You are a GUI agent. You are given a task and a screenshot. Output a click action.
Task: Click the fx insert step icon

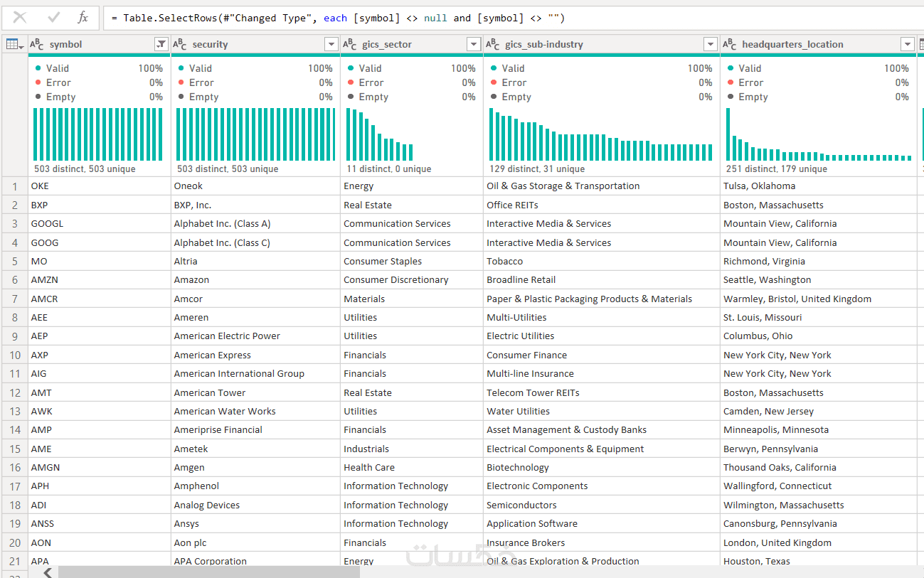tap(83, 18)
